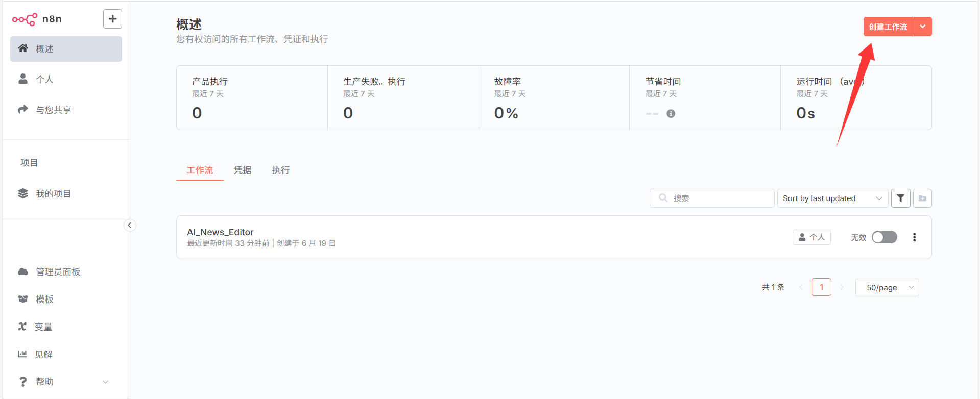Image resolution: width=980 pixels, height=399 pixels.
Task: Open 管理员面板 from the sidebar
Action: [x=58, y=272]
